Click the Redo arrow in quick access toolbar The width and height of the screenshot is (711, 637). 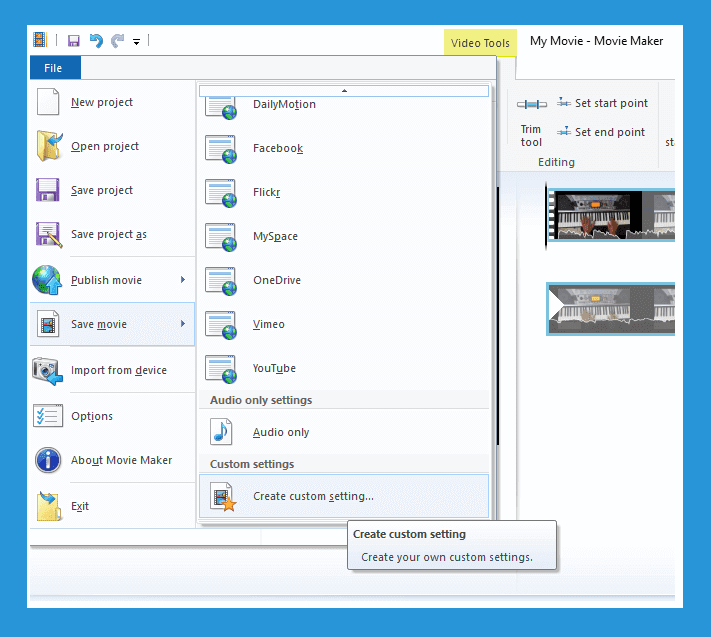[x=117, y=41]
